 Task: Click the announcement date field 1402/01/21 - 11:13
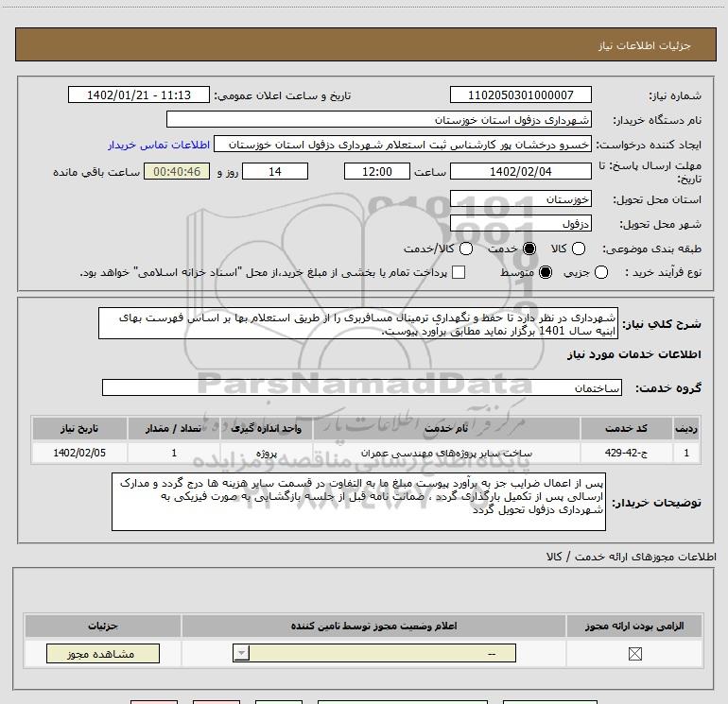tap(139, 94)
